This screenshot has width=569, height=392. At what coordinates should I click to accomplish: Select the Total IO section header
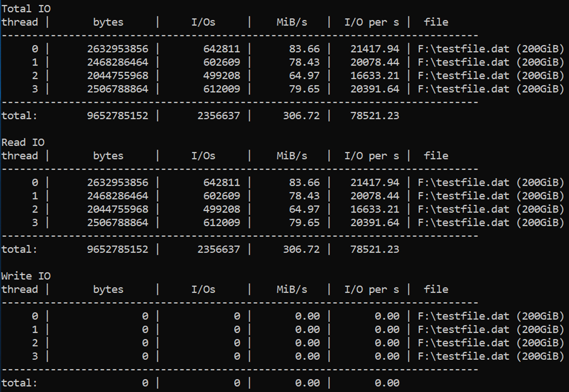(x=26, y=9)
